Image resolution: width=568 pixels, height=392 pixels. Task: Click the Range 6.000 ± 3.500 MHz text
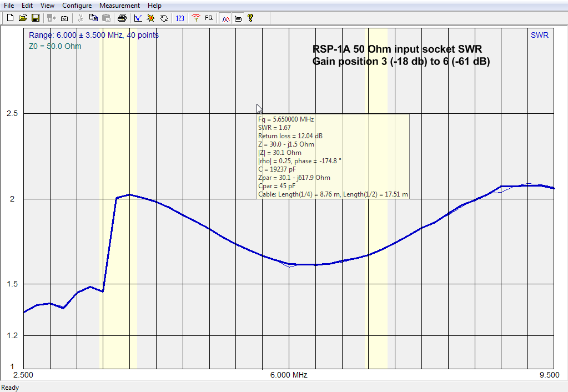tap(94, 35)
